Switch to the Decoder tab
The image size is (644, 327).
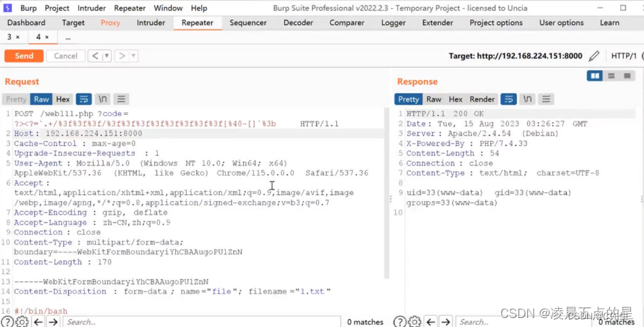pos(298,23)
